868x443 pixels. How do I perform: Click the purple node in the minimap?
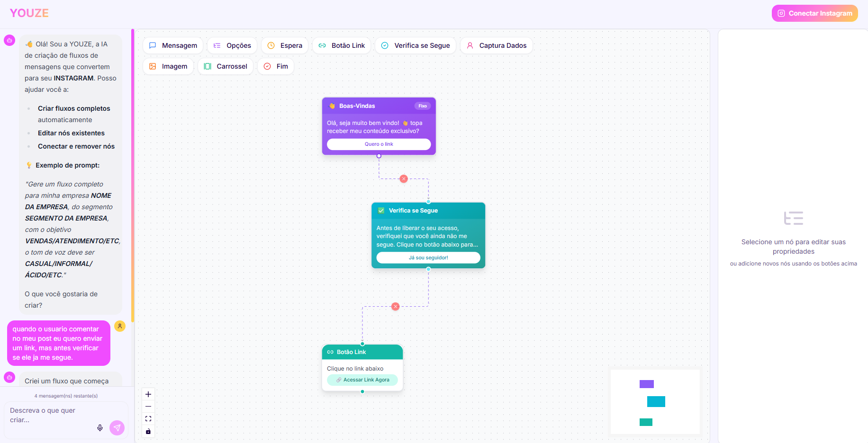[647, 384]
